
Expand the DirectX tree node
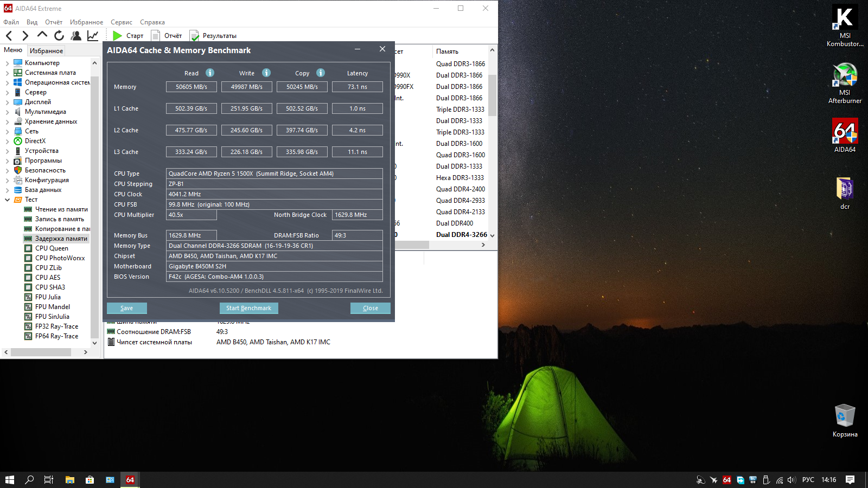pyautogui.click(x=8, y=141)
